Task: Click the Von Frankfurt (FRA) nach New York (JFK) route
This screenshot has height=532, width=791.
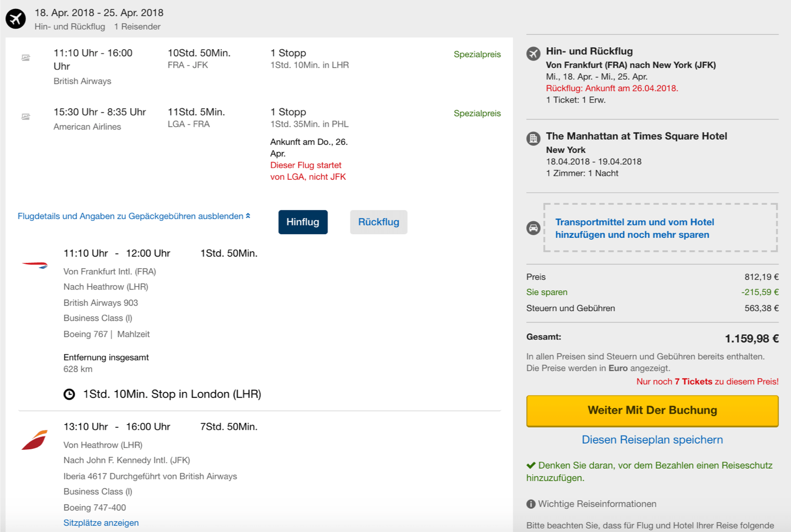Action: pos(631,65)
